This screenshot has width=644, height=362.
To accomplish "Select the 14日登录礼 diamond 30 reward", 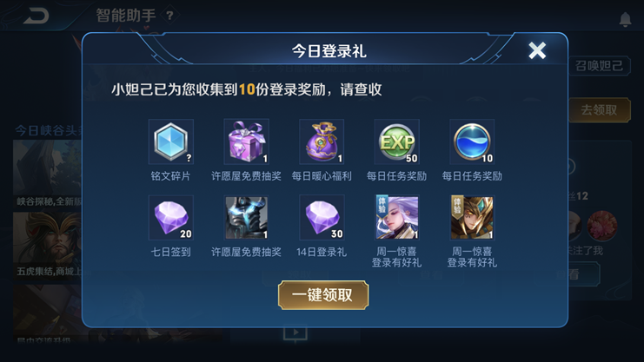I will click(322, 218).
